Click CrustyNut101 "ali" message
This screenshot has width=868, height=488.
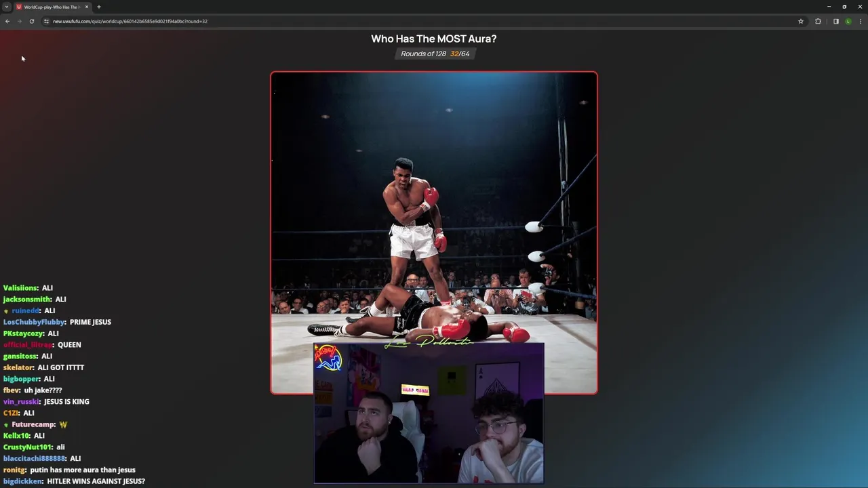(x=34, y=447)
